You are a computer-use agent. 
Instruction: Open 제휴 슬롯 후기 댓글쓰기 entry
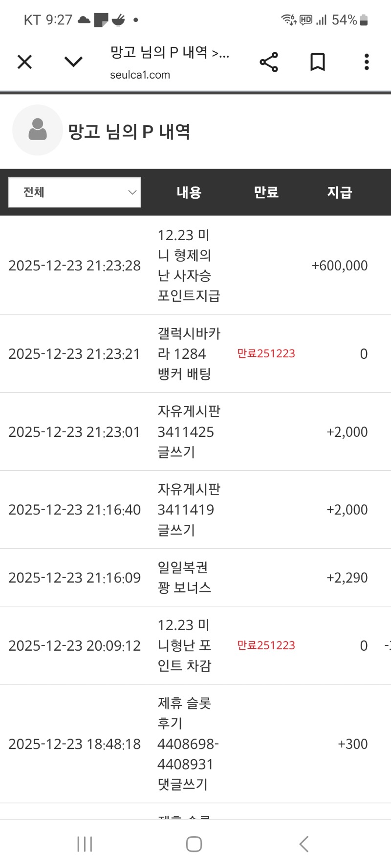click(x=188, y=744)
